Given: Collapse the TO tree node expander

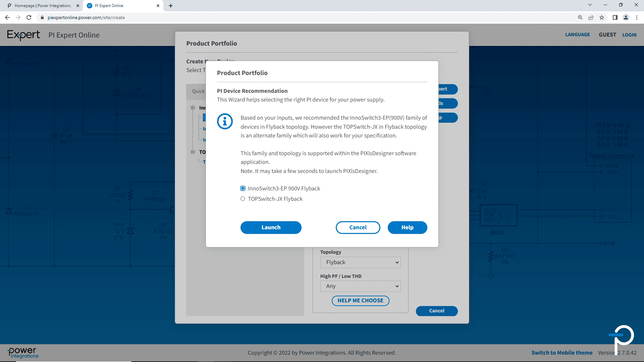Looking at the screenshot, I should pos(193,152).
